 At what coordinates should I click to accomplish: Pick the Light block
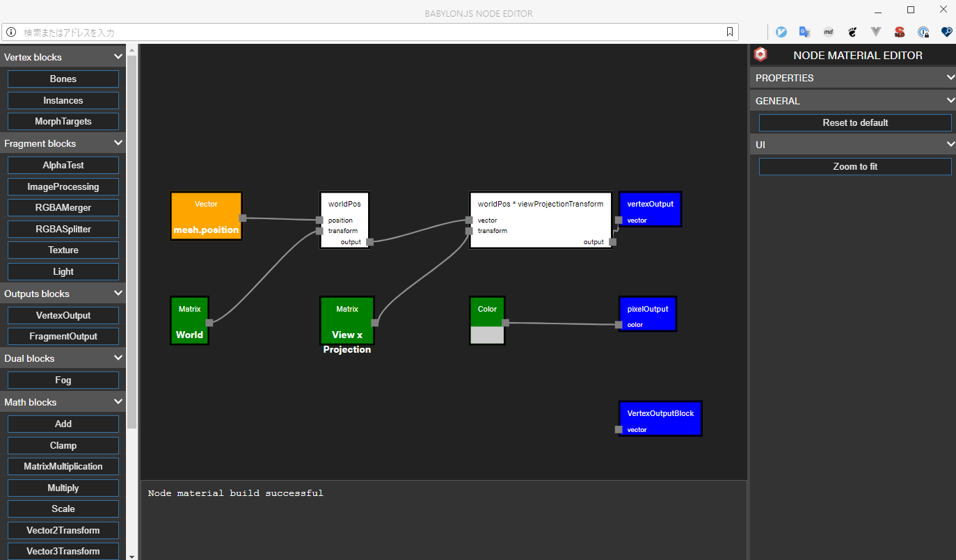63,271
